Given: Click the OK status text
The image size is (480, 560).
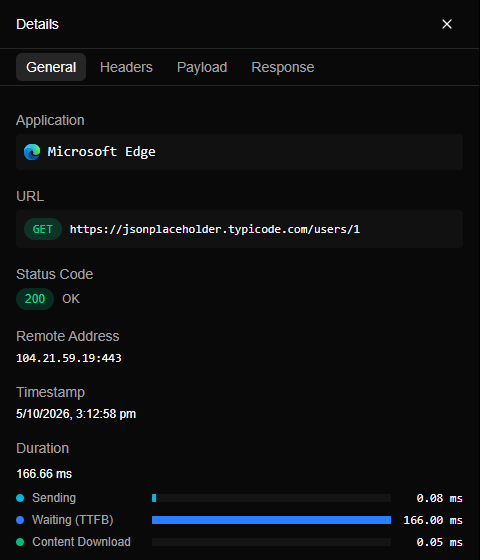Looking at the screenshot, I should pos(71,299).
